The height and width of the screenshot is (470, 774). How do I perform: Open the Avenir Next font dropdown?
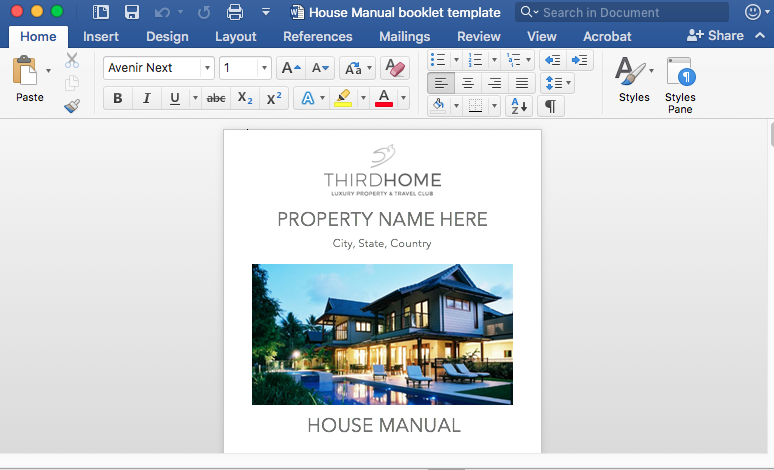pyautogui.click(x=207, y=68)
